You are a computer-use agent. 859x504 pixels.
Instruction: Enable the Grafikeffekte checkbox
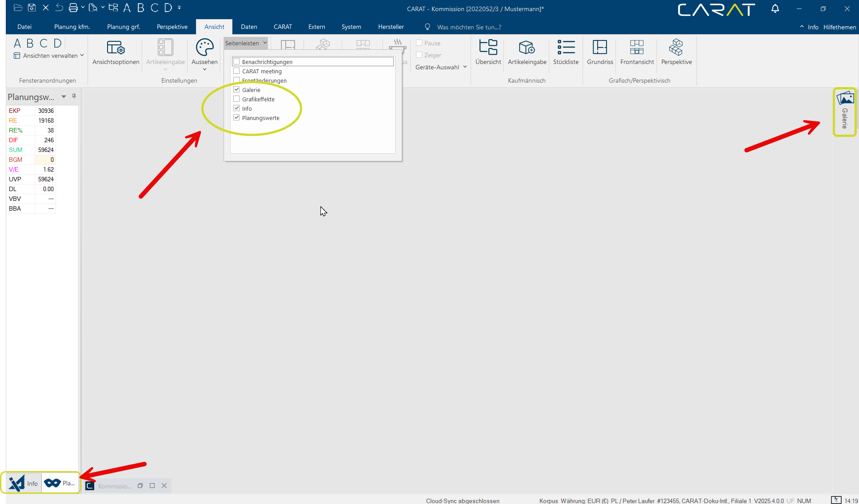(x=237, y=99)
